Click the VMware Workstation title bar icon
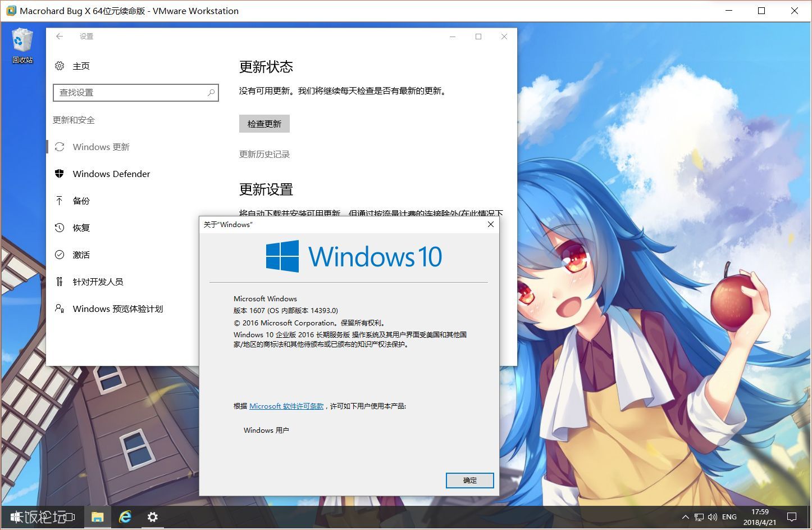812x530 pixels. tap(11, 11)
